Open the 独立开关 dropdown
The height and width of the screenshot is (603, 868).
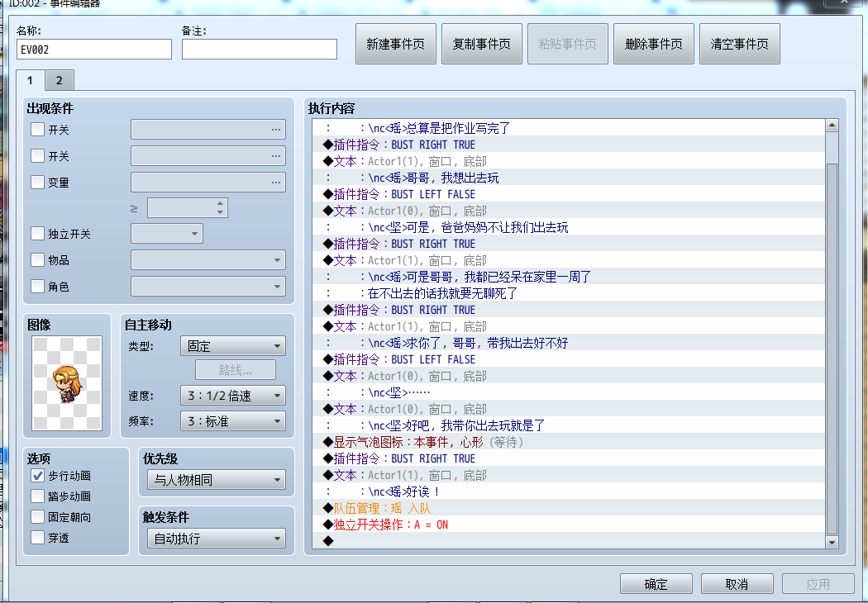(x=167, y=234)
